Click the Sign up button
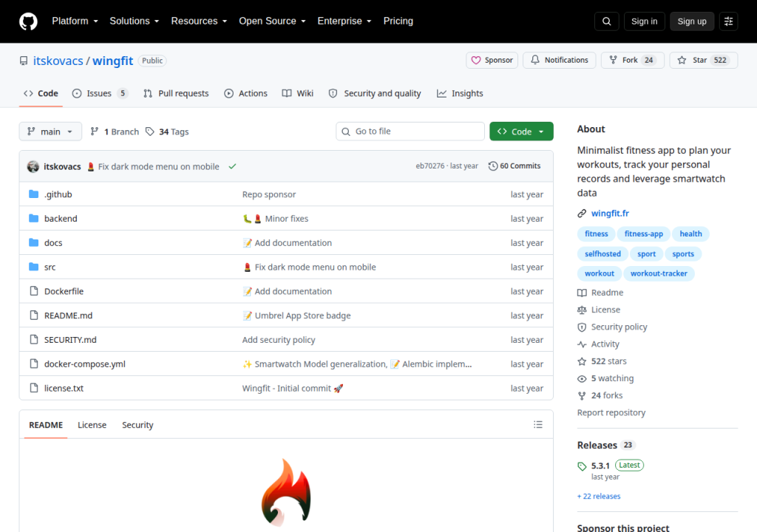Image resolution: width=757 pixels, height=532 pixels. 692,21
